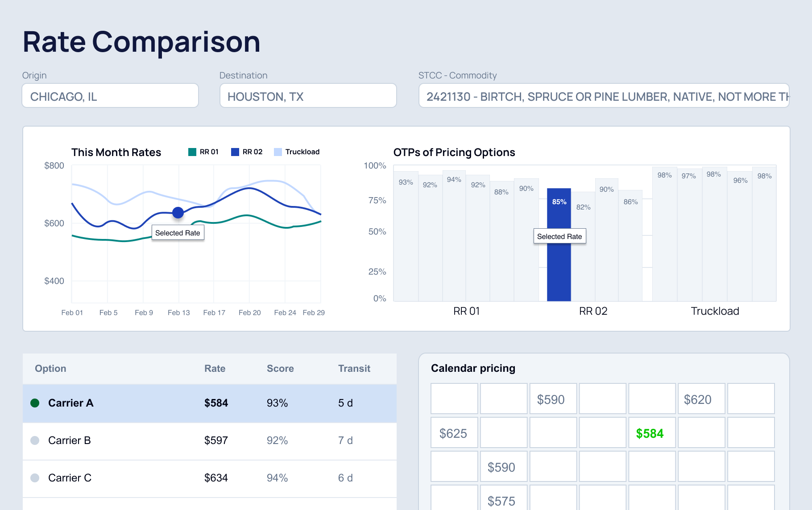Click the Feb 29 date label on x-axis
812x510 pixels.
coord(314,313)
